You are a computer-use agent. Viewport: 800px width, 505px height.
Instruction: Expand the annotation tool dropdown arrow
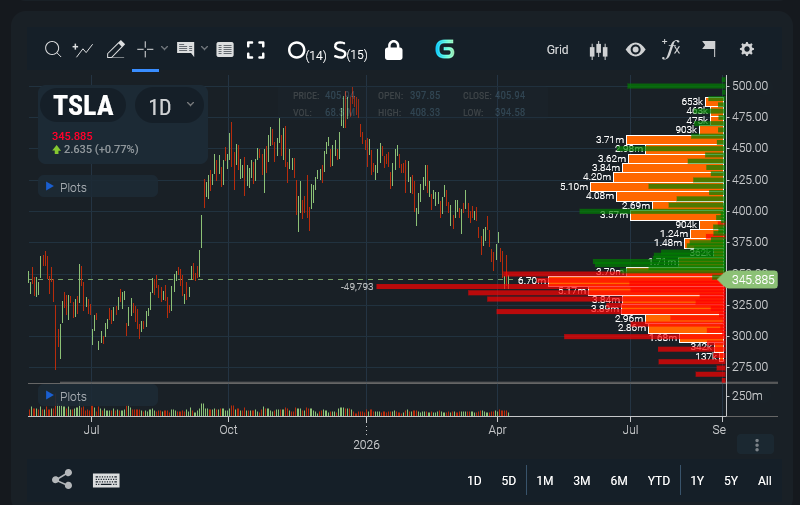tap(205, 48)
